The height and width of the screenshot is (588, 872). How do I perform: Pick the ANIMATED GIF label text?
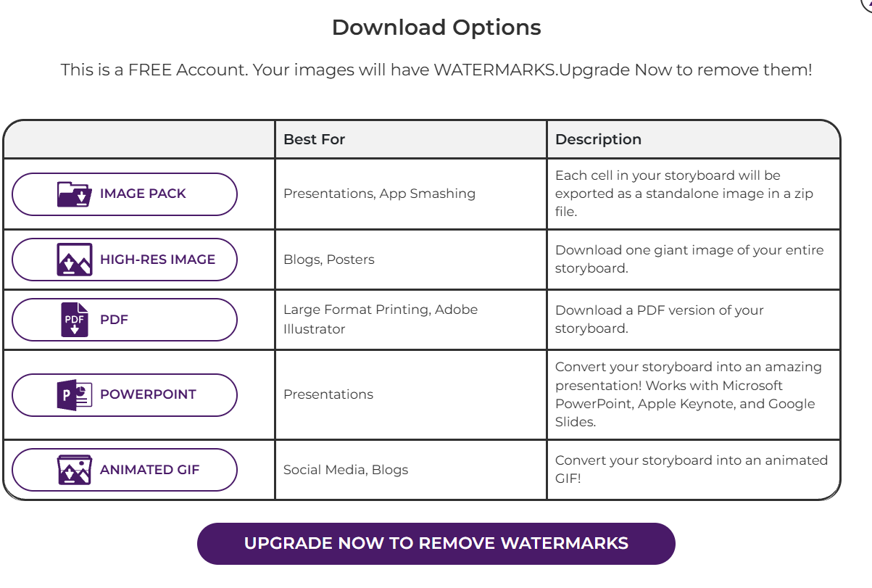tap(149, 470)
